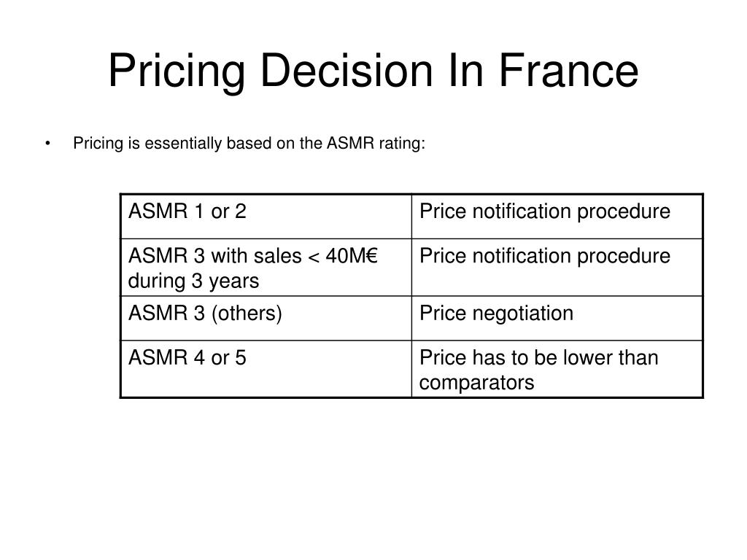The height and width of the screenshot is (560, 747).
Task: Select the 'ASMR 4 or 5' cell
Action: coord(266,369)
